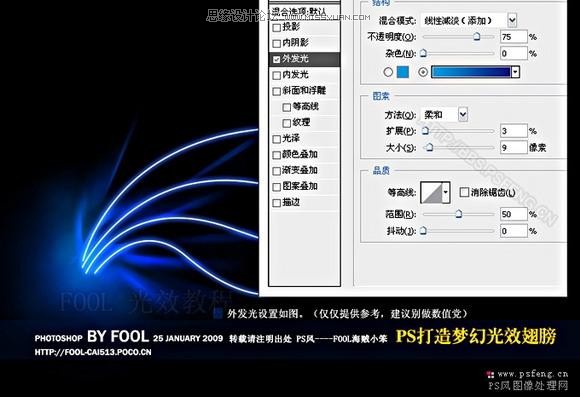Enable the 内发光 inner glow checkbox
580x397 pixels.
pyautogui.click(x=276, y=75)
